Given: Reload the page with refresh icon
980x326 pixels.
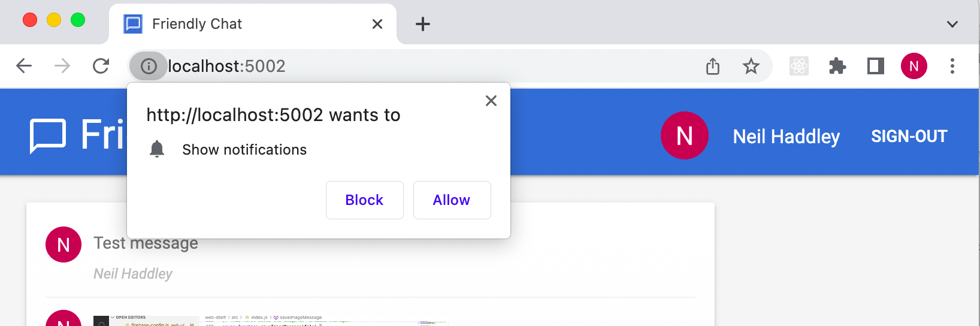Looking at the screenshot, I should pos(101,66).
